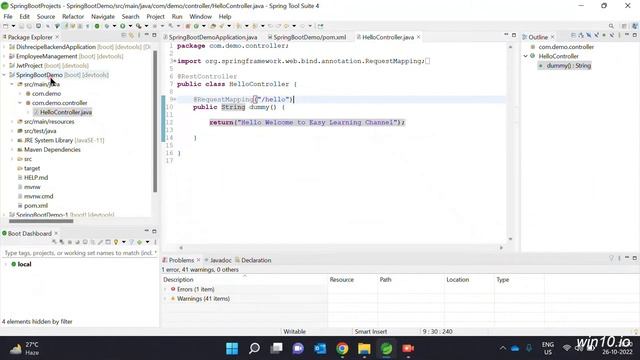The height and width of the screenshot is (360, 640).
Task: Expand the Maven Dependencies node
Action: (x=12, y=149)
